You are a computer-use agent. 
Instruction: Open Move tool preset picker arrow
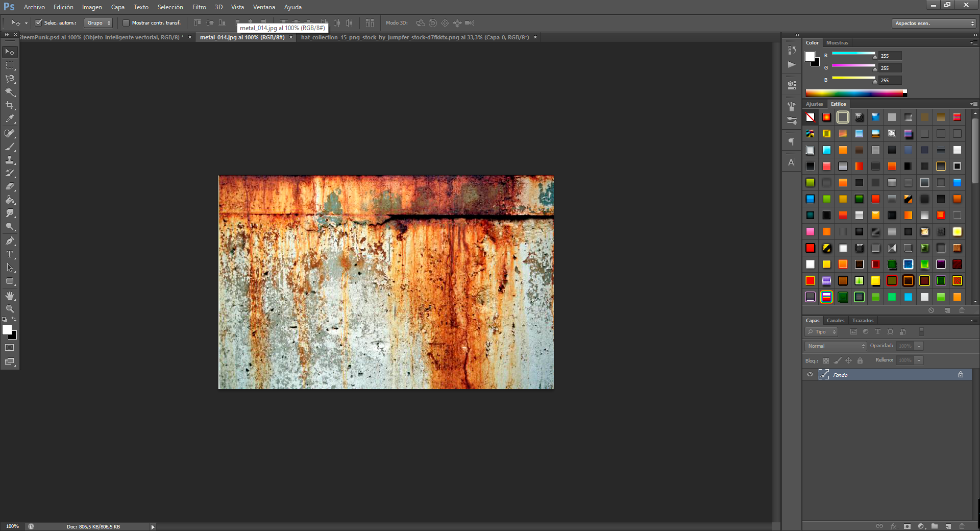pyautogui.click(x=26, y=23)
